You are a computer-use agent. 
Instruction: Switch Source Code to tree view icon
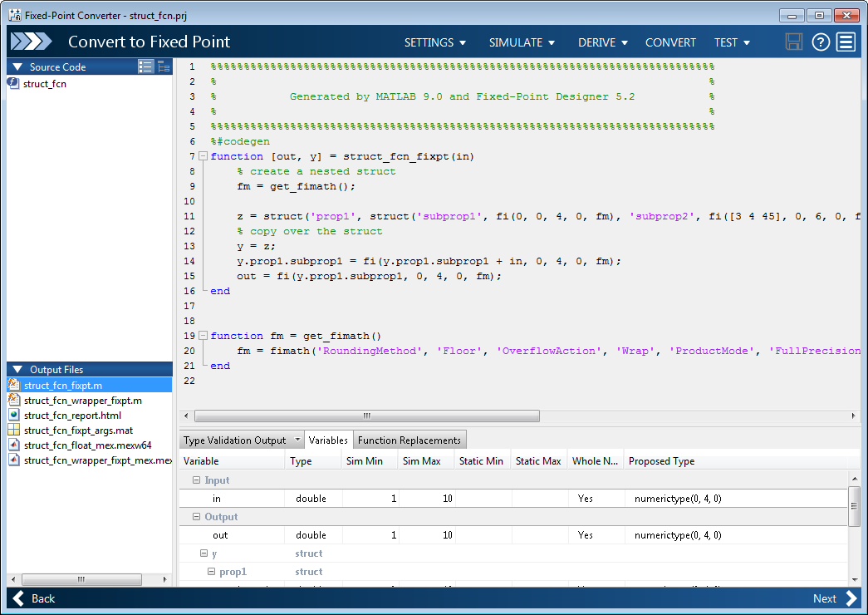pos(164,66)
